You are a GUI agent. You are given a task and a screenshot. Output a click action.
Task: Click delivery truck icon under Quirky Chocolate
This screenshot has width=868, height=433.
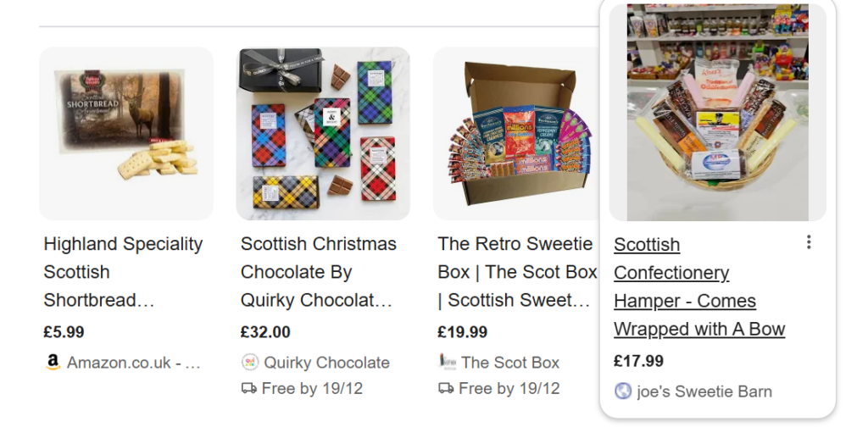tap(249, 388)
